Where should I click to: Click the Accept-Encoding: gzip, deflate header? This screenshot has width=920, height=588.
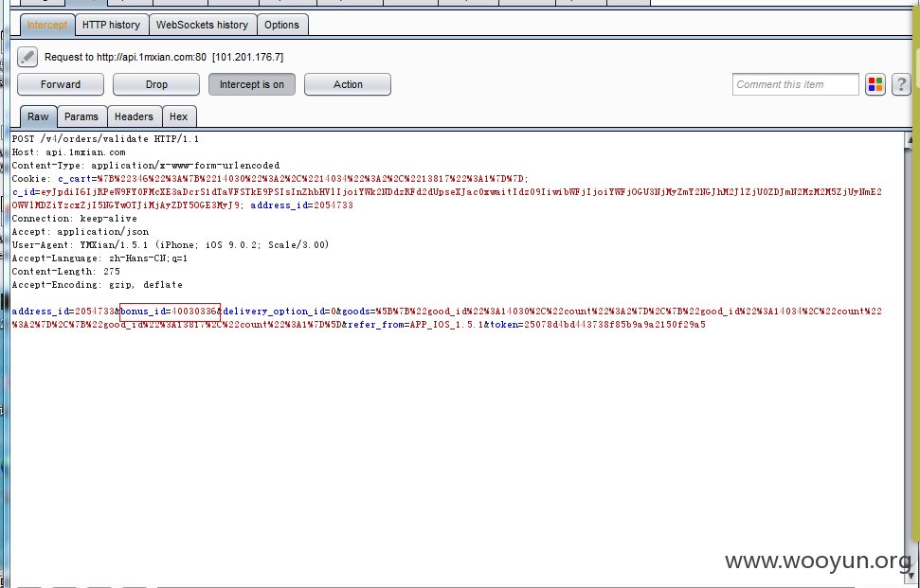click(x=98, y=285)
